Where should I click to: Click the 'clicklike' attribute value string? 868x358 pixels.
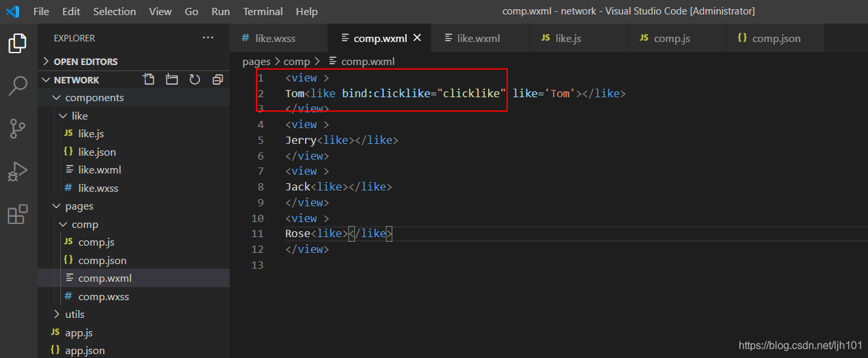coord(472,93)
